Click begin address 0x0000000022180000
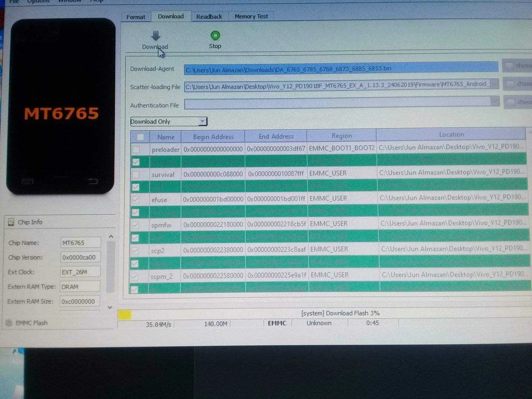Image resolution: width=532 pixels, height=399 pixels. 213,224
